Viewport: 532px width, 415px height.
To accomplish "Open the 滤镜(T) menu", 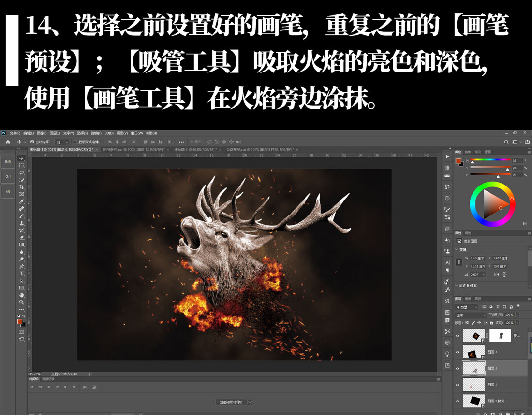I will point(96,133).
